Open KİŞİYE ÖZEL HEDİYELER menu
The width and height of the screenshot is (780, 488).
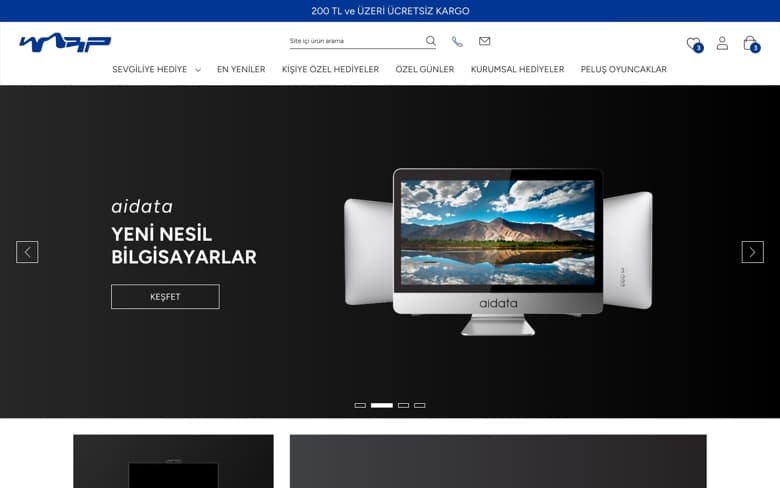coord(330,69)
